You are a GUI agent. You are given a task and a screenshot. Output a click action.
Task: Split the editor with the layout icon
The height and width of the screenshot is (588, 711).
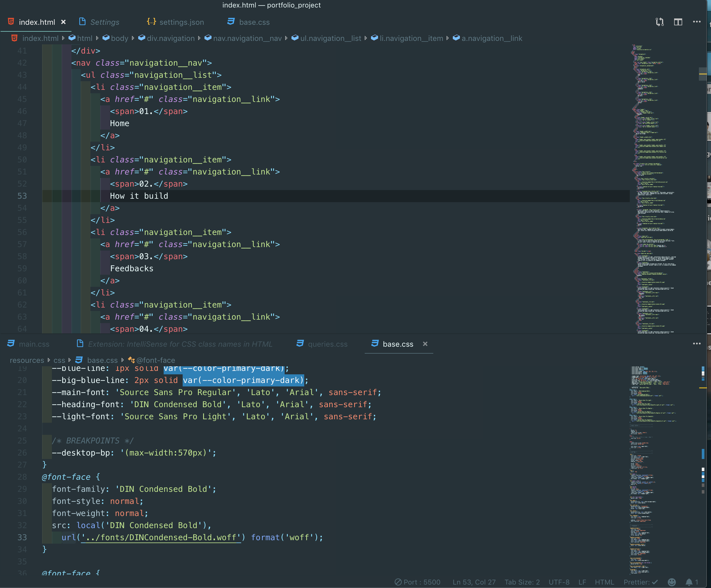pyautogui.click(x=678, y=22)
